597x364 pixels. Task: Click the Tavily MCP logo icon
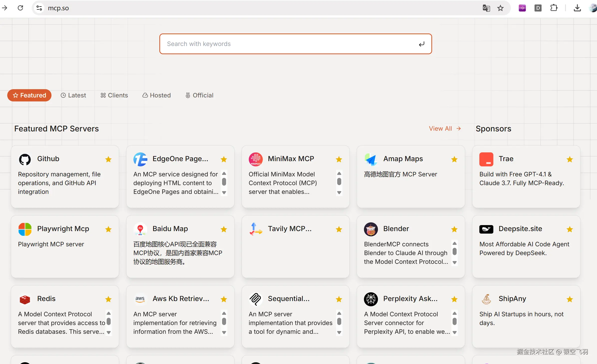tap(256, 229)
